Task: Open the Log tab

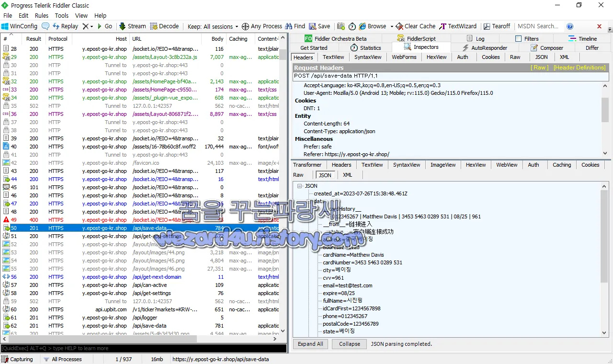Action: [x=475, y=39]
